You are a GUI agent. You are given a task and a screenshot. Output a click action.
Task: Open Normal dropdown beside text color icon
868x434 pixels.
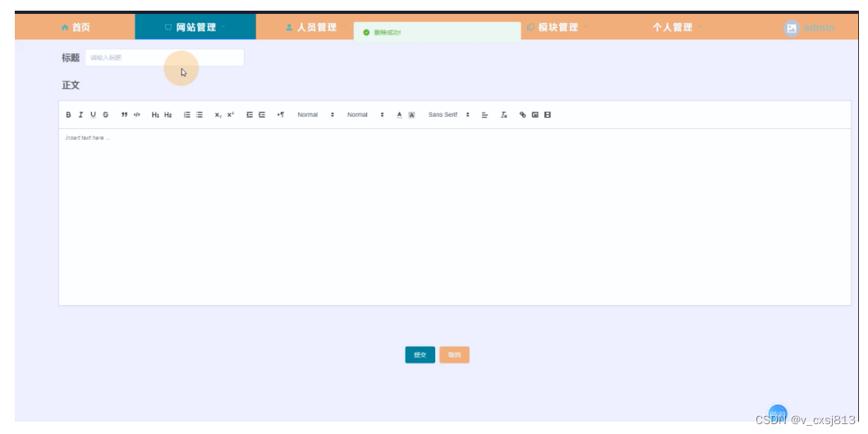365,115
